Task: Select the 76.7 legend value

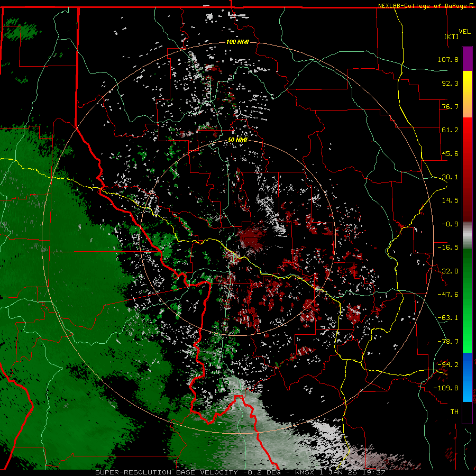Action: pos(450,106)
